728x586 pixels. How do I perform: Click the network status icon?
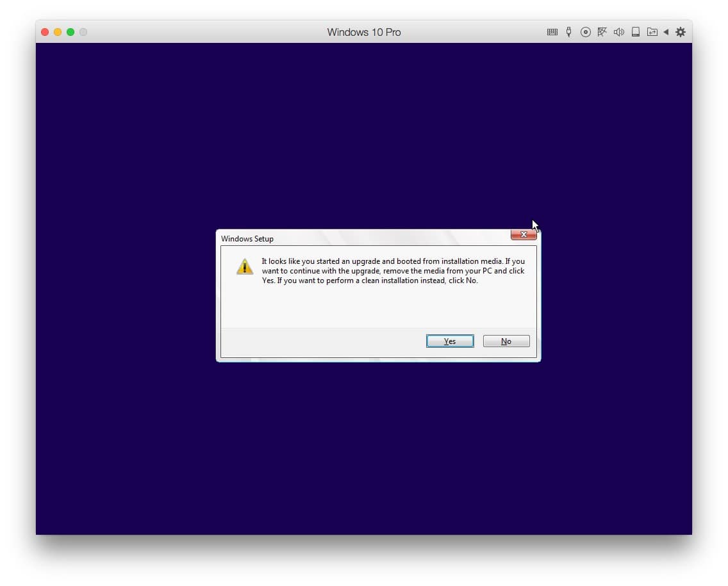coord(602,32)
